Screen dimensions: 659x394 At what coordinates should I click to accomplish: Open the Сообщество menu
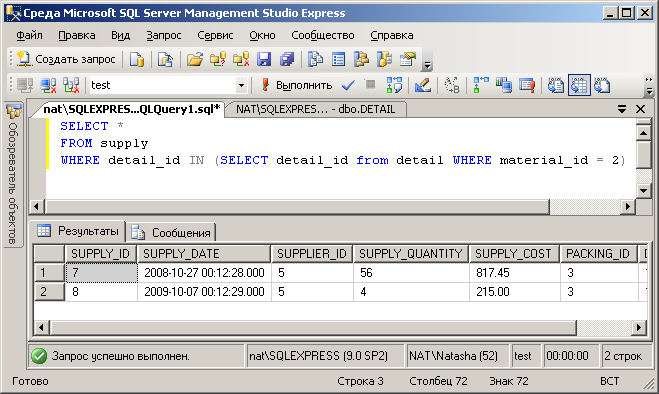tap(323, 35)
